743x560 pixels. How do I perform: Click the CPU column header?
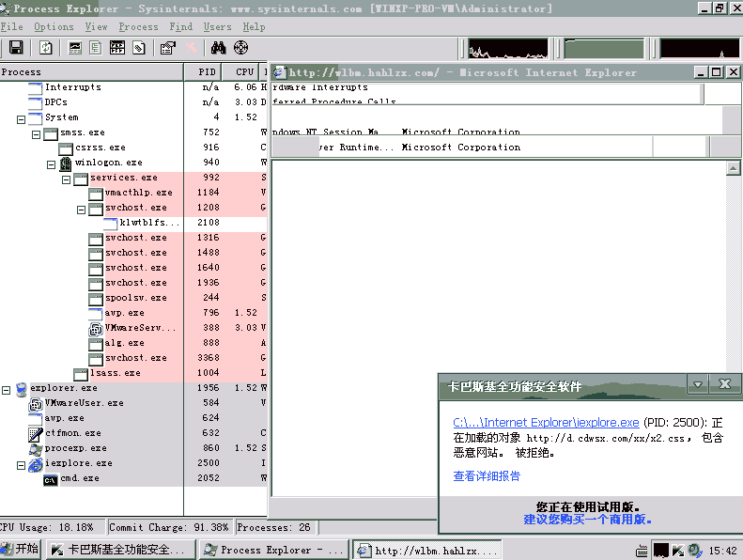[244, 71]
